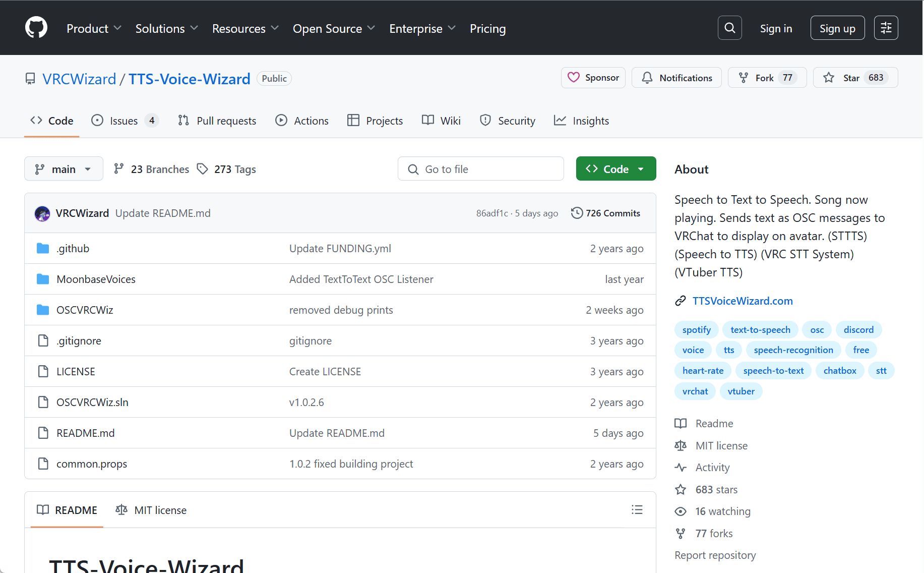The width and height of the screenshot is (924, 573).
Task: View 726 Commits history
Action: [x=605, y=213]
